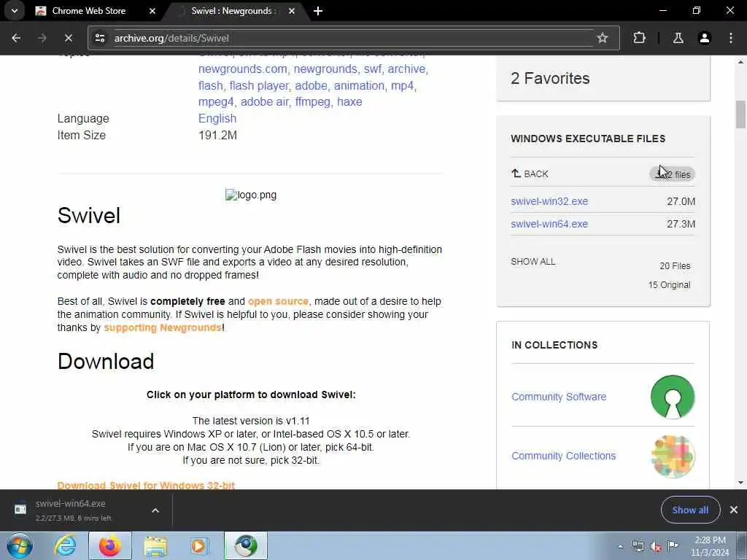Open the English language link
747x560 pixels.
pos(217,119)
